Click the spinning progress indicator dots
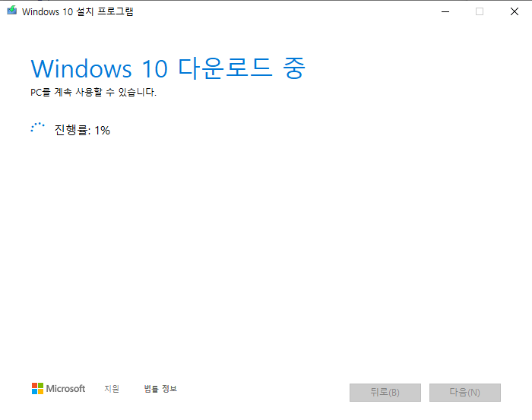Screen dimensions: 532x420 pyautogui.click(x=37, y=128)
